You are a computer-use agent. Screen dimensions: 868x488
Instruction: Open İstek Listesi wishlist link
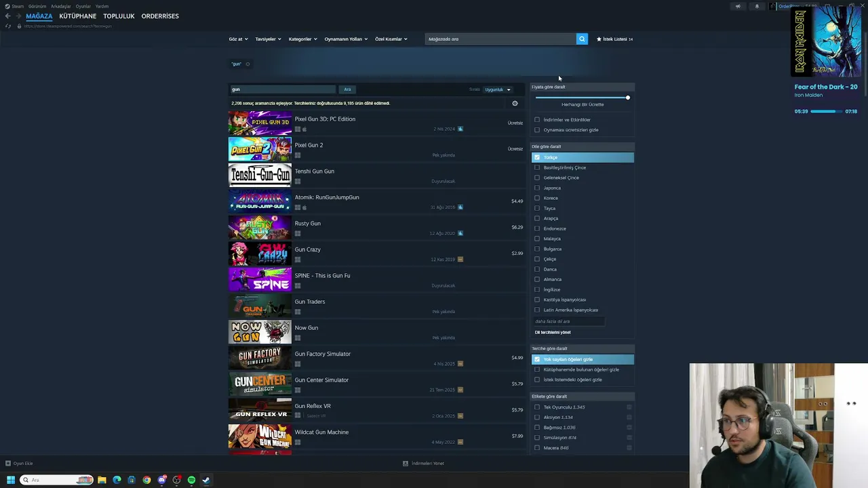point(614,39)
